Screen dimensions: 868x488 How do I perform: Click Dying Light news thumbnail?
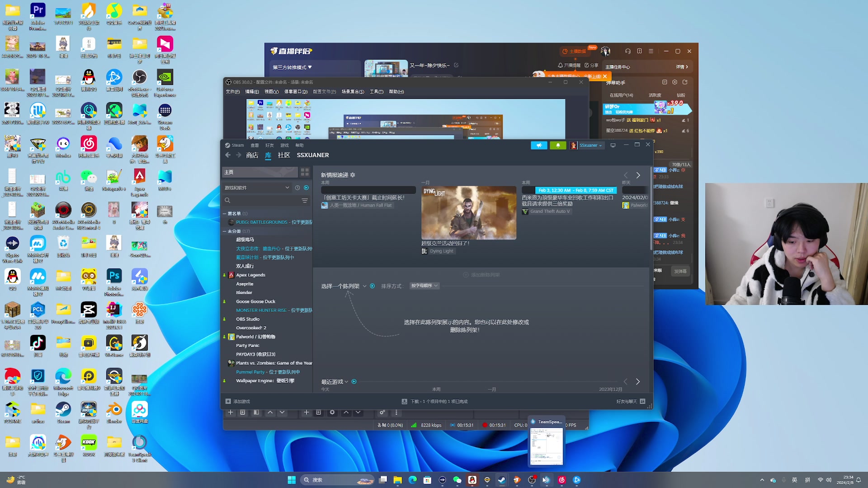pos(469,213)
